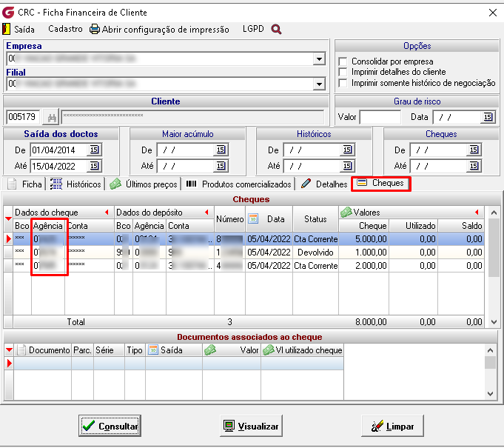
Task: Open the print configuration printer icon
Action: click(x=94, y=30)
